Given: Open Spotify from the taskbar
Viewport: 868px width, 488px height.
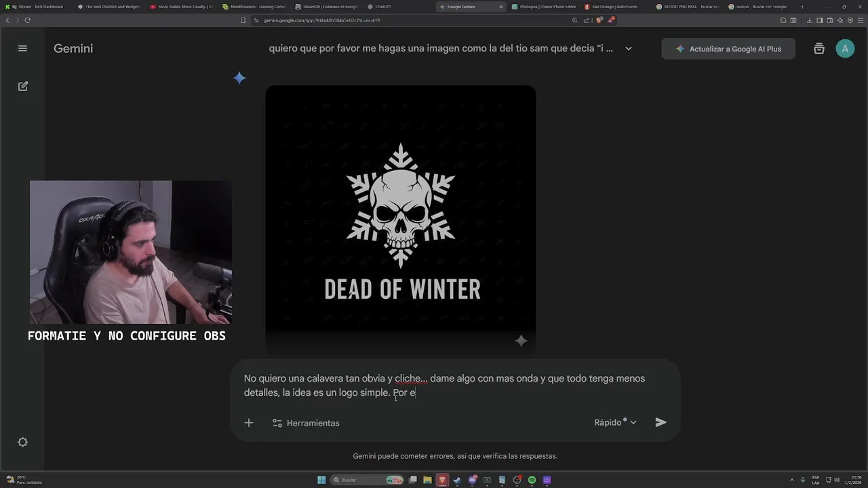Looking at the screenshot, I should pos(532,480).
